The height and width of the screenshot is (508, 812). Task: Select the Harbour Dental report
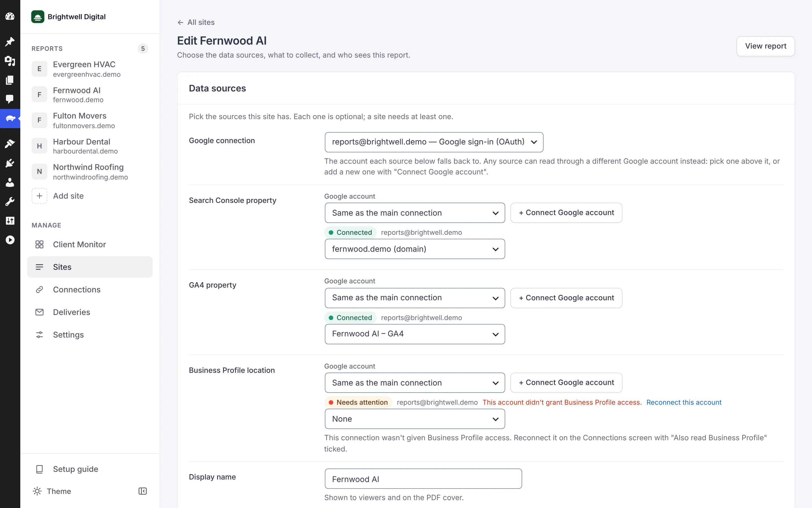coord(90,146)
